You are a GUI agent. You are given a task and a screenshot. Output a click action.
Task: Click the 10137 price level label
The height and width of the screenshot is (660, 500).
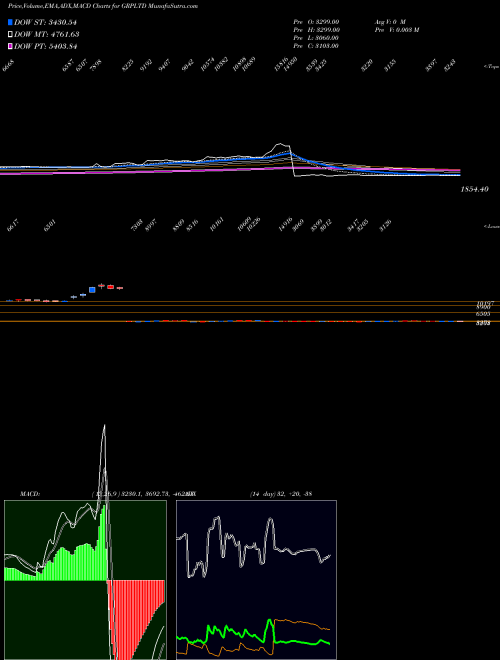click(x=485, y=303)
